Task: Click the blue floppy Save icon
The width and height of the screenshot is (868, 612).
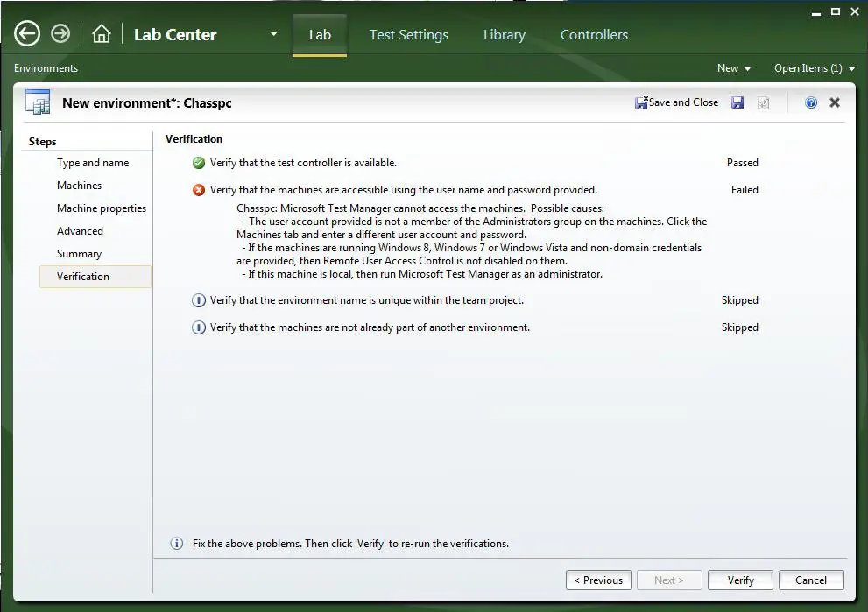Action: tap(737, 102)
